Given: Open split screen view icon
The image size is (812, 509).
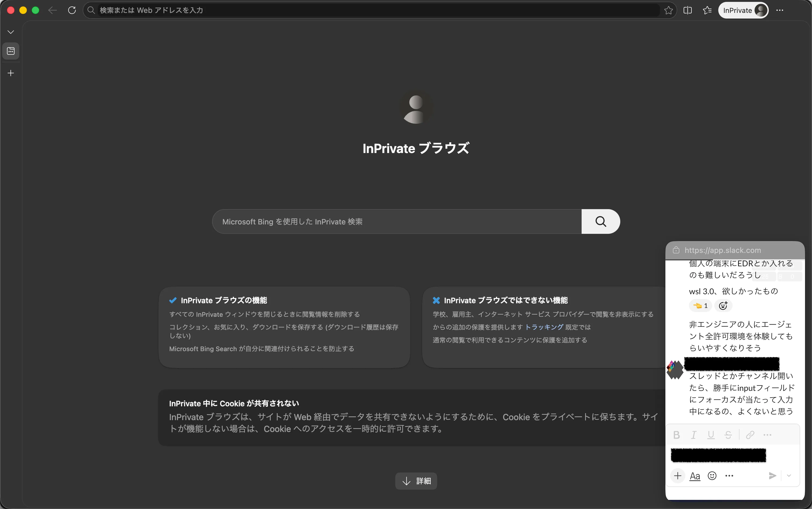Looking at the screenshot, I should pyautogui.click(x=688, y=10).
